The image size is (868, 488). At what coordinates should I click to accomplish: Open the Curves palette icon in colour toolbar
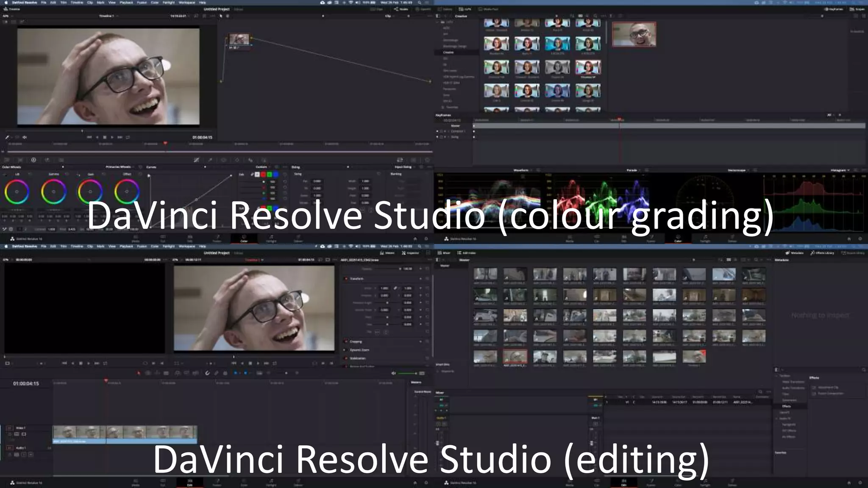tap(196, 160)
